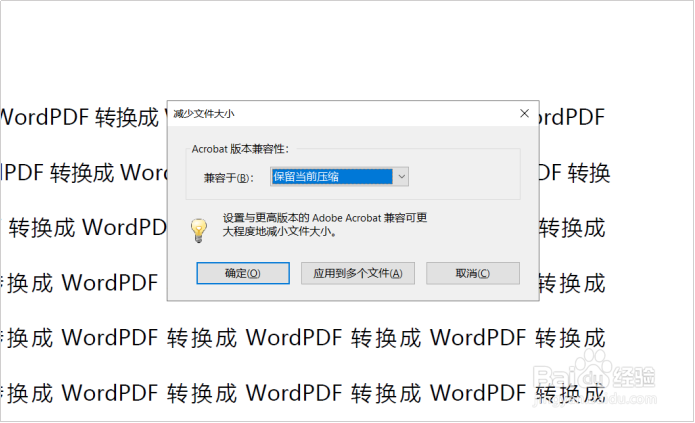Click the 兼容于(B) label
Screen dimensions: 695x423
pos(229,178)
